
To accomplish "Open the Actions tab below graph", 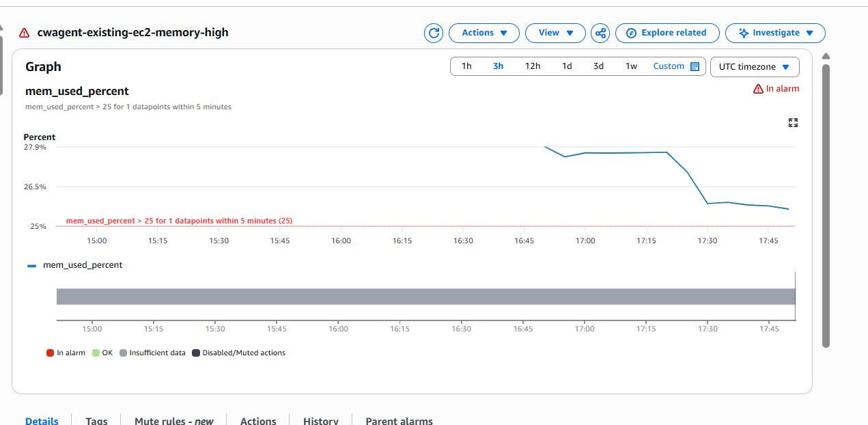I will pyautogui.click(x=258, y=420).
